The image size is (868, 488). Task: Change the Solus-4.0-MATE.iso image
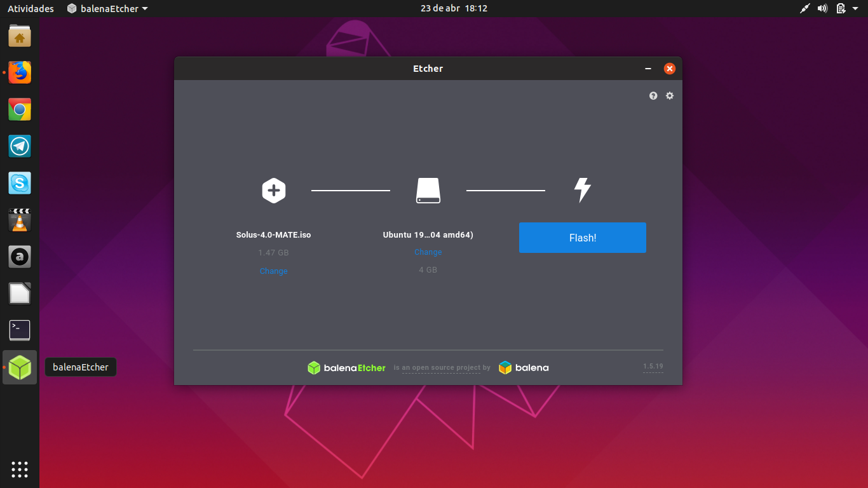(273, 271)
